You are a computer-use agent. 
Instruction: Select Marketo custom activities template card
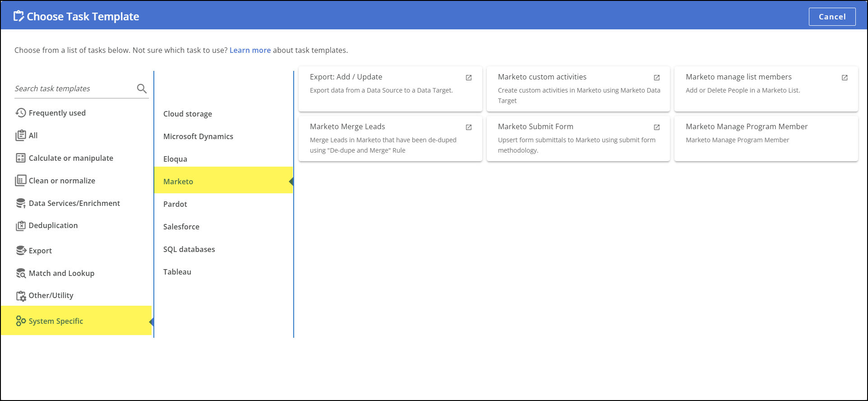[578, 89]
